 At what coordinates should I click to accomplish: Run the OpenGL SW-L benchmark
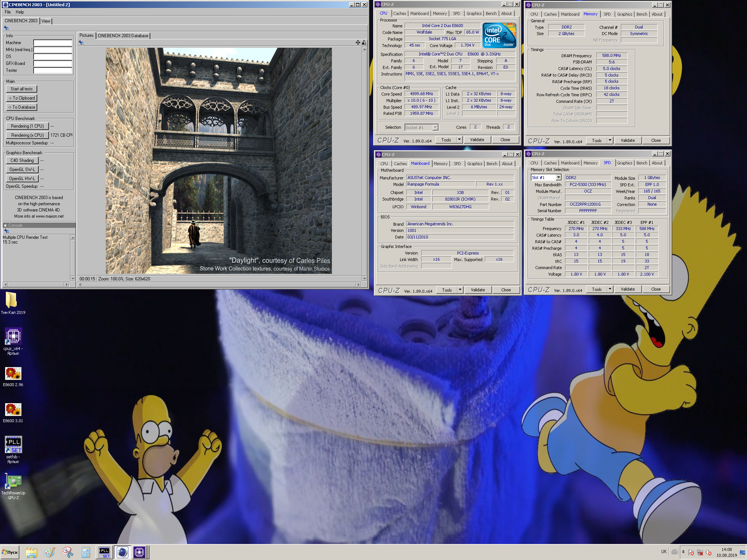[22, 170]
